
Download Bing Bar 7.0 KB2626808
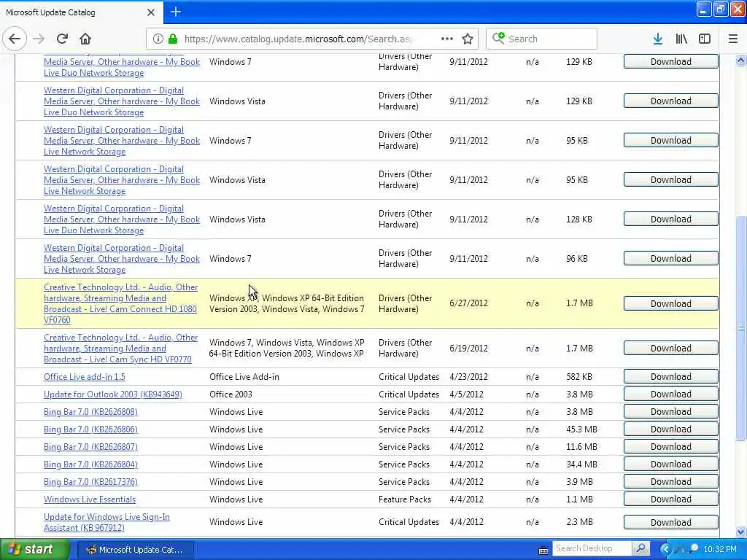pos(671,412)
